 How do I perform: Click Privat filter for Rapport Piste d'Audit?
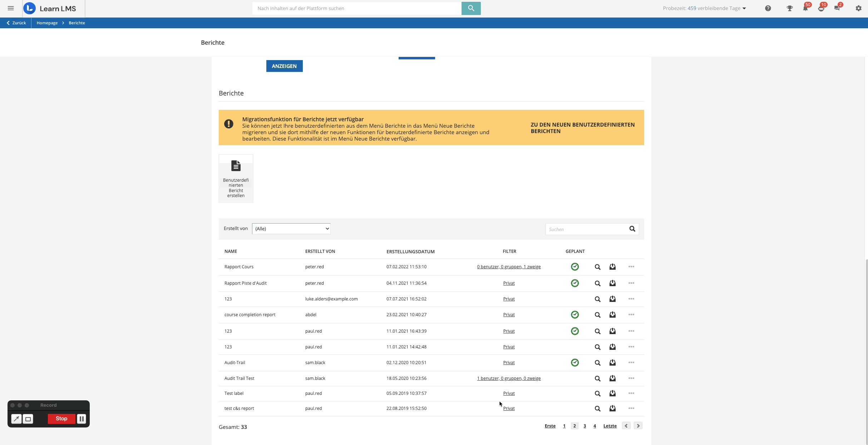[x=509, y=283]
